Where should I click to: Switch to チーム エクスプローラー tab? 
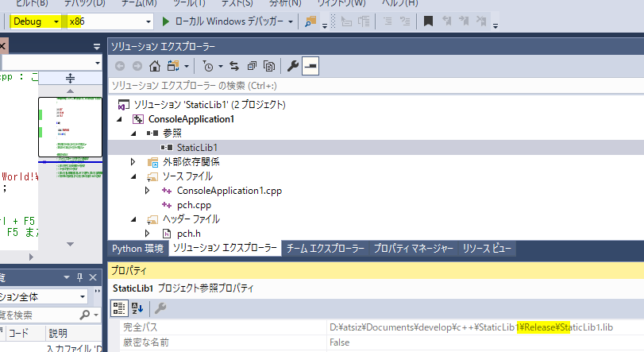326,249
